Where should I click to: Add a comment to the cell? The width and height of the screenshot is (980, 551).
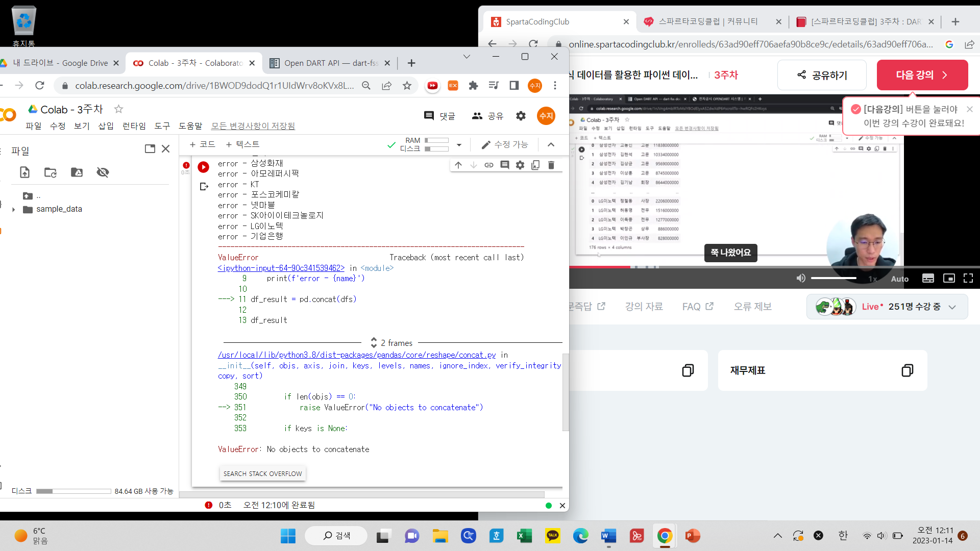[505, 165]
